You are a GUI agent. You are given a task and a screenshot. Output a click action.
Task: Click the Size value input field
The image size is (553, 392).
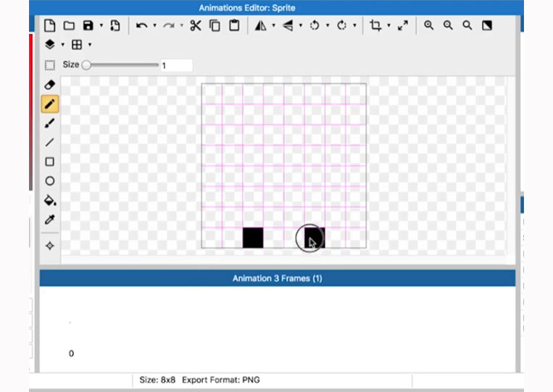pyautogui.click(x=177, y=65)
